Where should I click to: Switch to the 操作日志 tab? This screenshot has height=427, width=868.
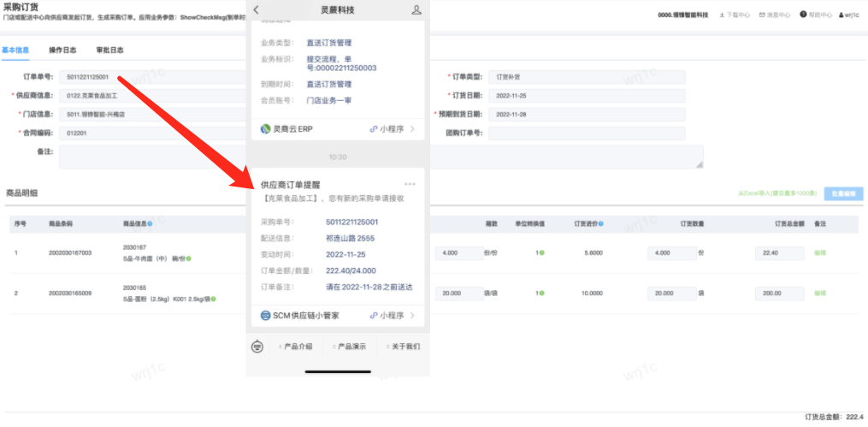click(x=62, y=50)
